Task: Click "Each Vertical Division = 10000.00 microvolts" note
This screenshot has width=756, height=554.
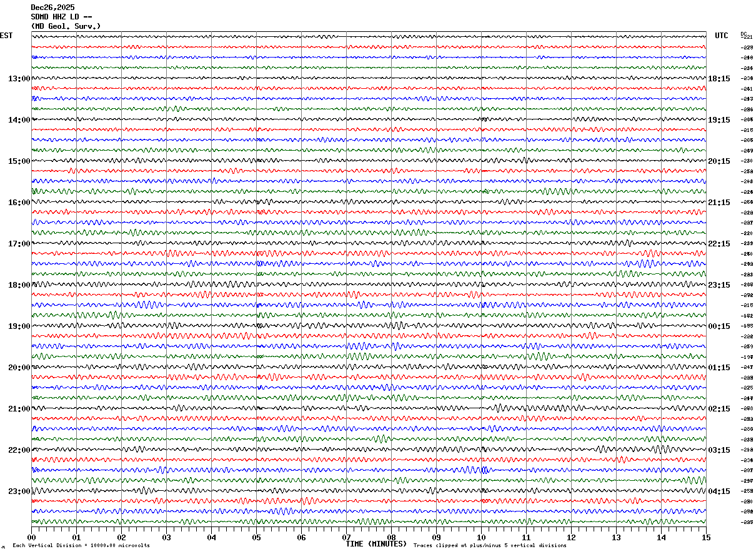Action: pos(81,546)
